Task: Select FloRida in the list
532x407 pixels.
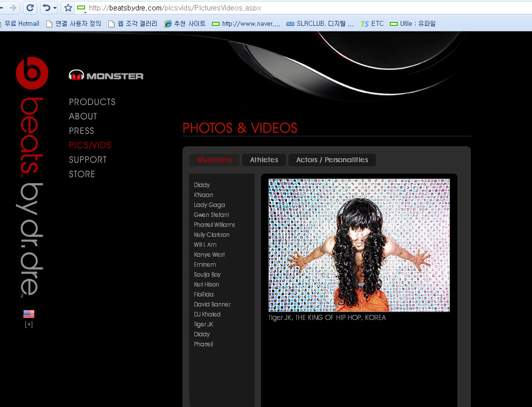Action: point(203,294)
